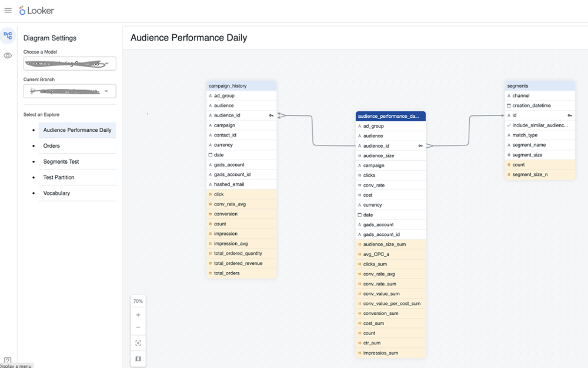Fit the diagram using the frame icon
The height and width of the screenshot is (368, 588).
coord(138,343)
